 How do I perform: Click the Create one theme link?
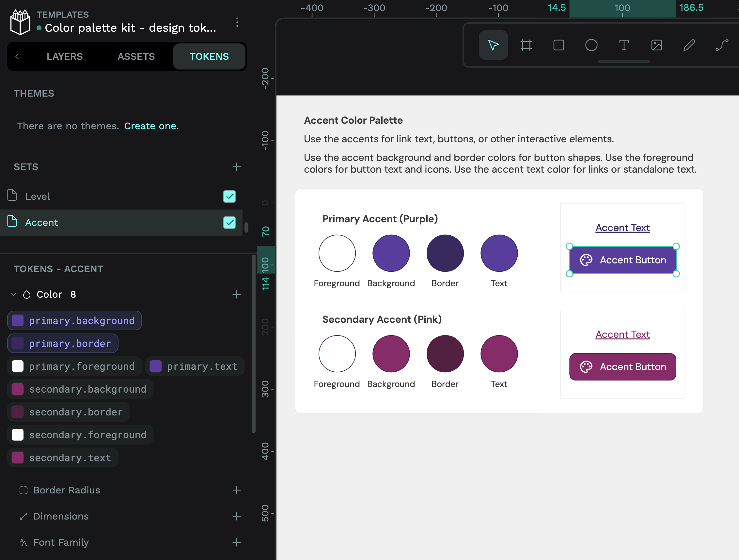pos(151,126)
